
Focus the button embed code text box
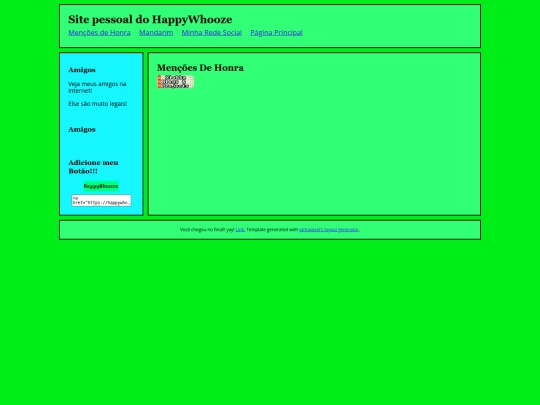click(x=101, y=200)
